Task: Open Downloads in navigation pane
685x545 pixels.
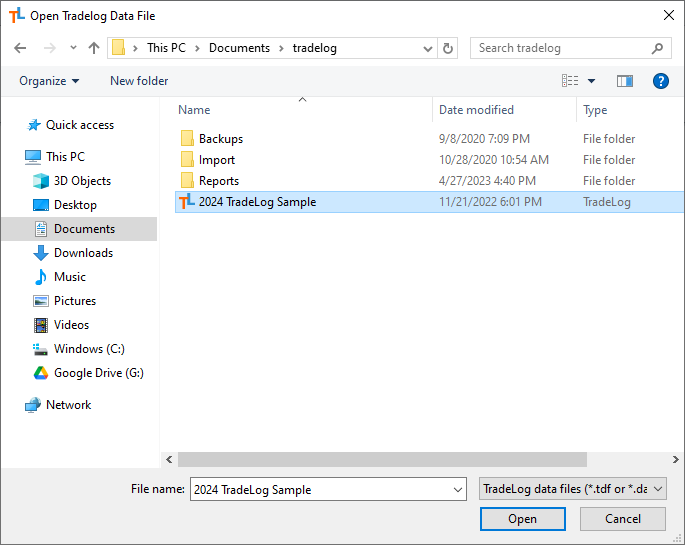Action: (83, 253)
